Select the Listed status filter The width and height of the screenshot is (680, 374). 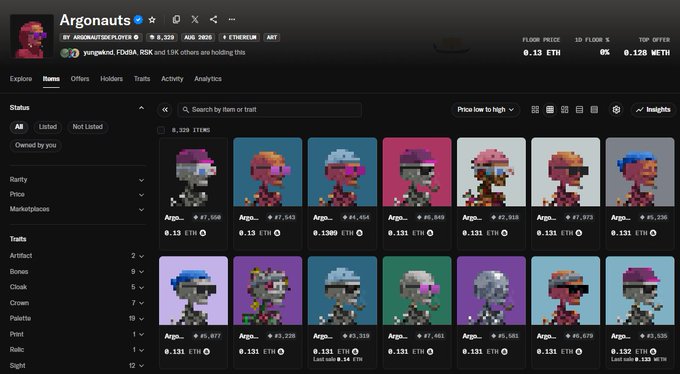click(x=48, y=127)
